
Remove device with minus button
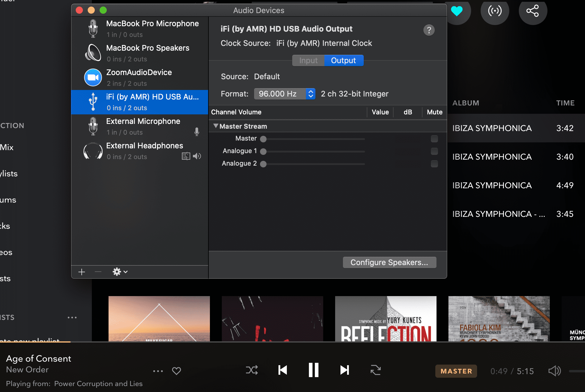98,272
